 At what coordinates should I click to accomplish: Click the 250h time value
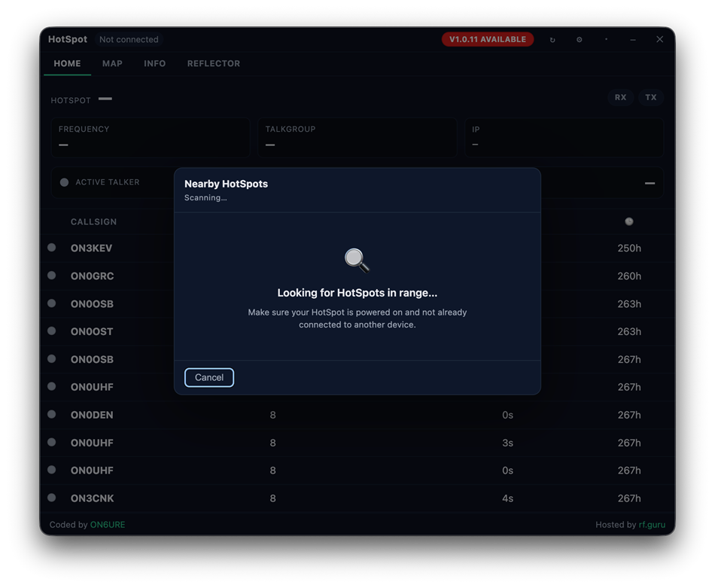(x=629, y=248)
